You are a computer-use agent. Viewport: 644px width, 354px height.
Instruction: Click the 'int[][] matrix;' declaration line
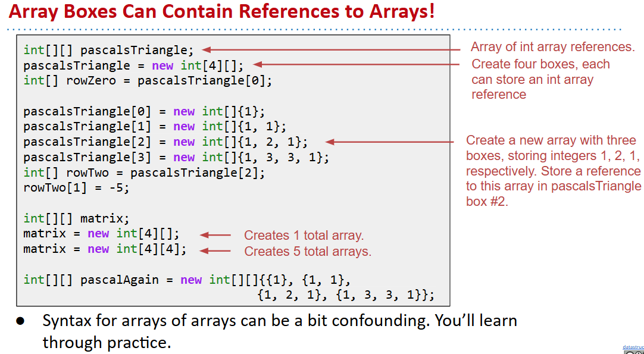76,218
